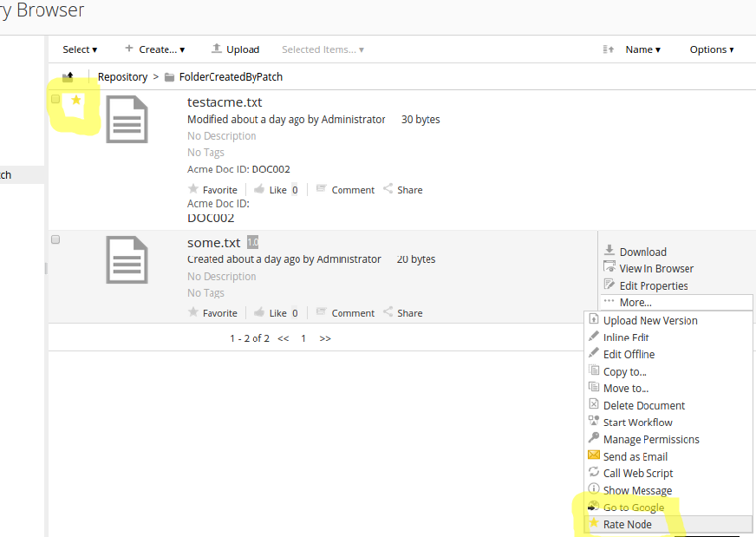Open the Repository breadcrumb link
The image size is (756, 537).
coord(122,76)
